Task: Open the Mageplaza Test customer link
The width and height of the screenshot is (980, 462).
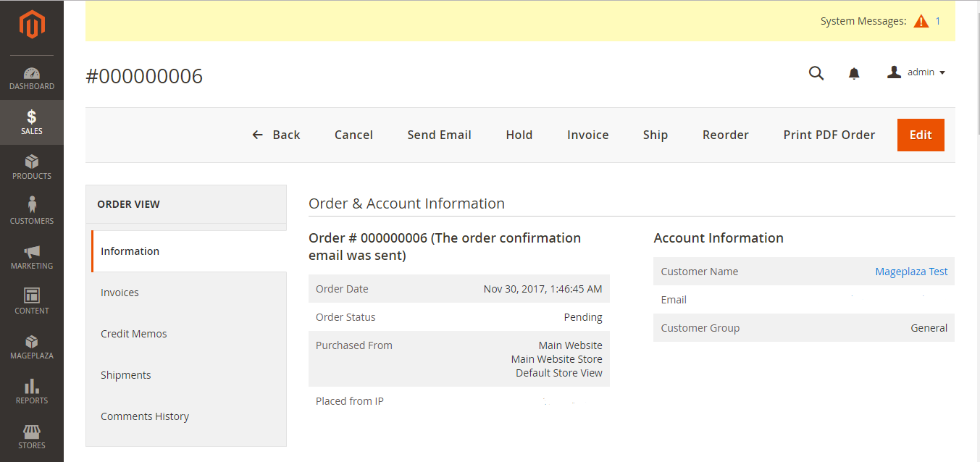Action: click(x=911, y=272)
